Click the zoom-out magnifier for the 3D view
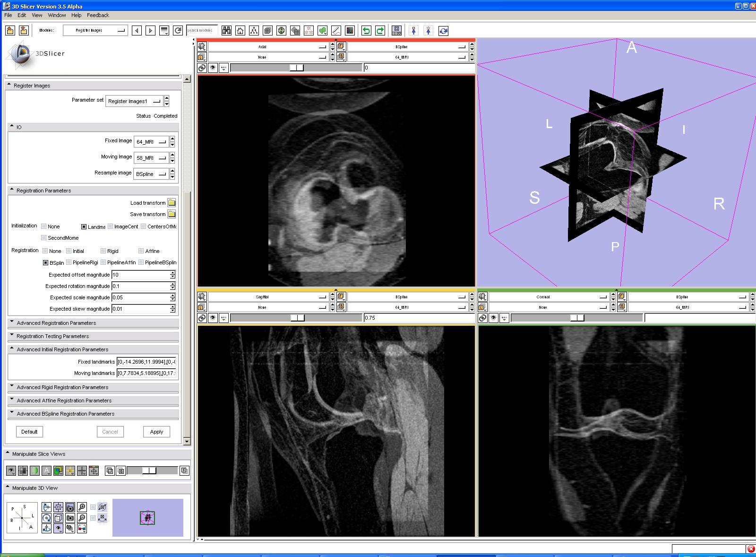The height and width of the screenshot is (557, 756). pos(82,518)
